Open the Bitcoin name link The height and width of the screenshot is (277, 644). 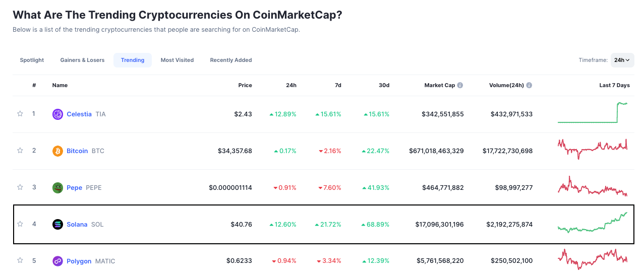(77, 151)
